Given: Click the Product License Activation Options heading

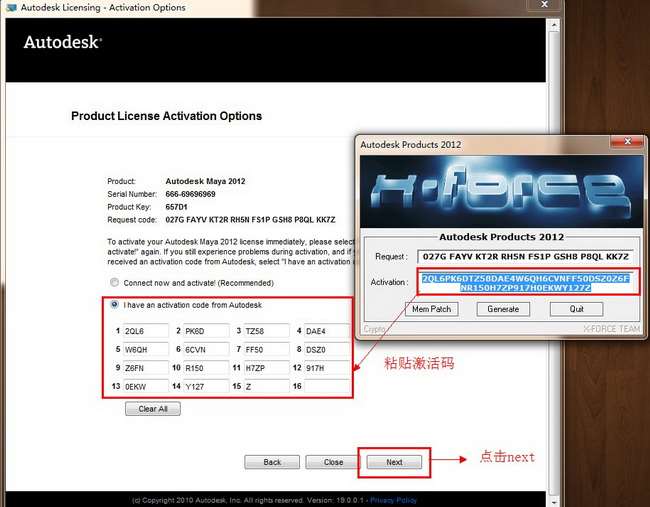Looking at the screenshot, I should (x=166, y=116).
